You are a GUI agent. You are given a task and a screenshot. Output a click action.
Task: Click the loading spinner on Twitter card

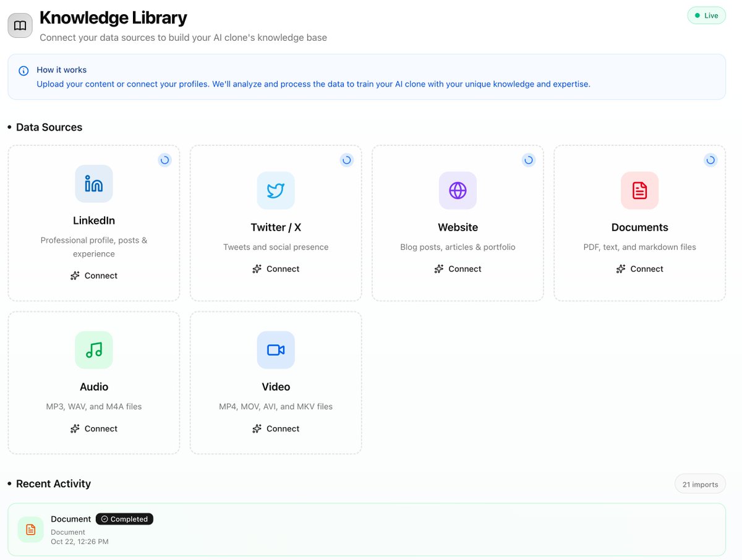(x=346, y=160)
